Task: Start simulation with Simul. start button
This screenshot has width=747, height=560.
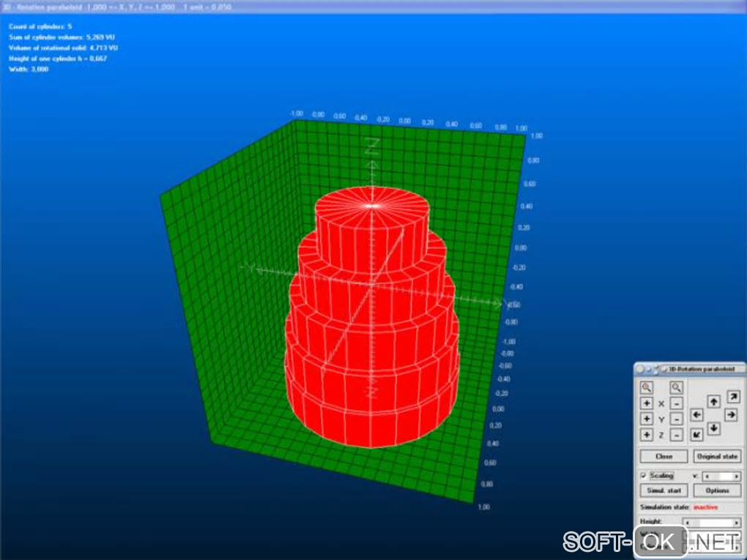Action: pos(664,490)
